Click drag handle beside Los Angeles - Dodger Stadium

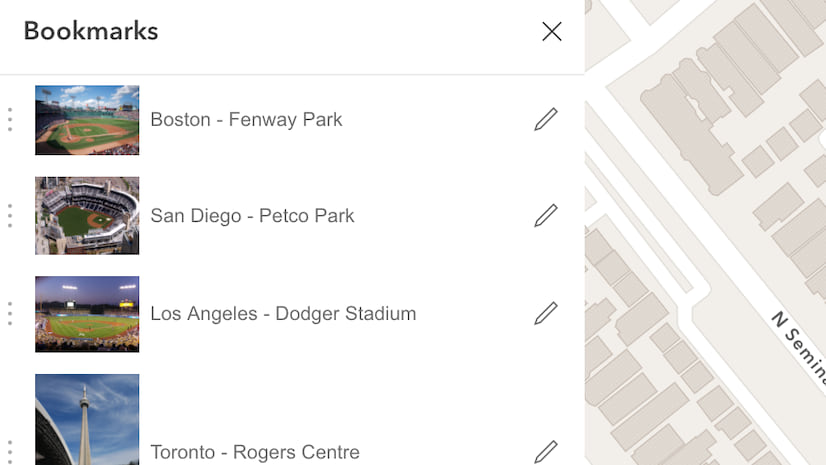tap(10, 314)
